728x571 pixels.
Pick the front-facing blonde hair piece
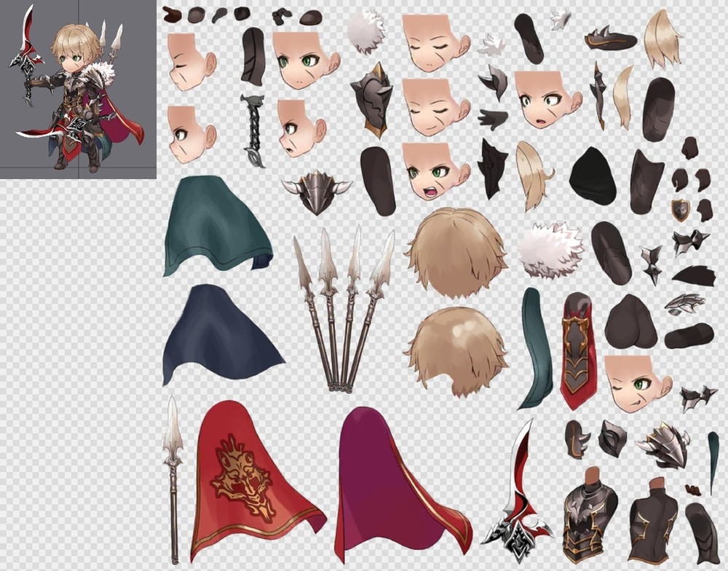(456, 251)
